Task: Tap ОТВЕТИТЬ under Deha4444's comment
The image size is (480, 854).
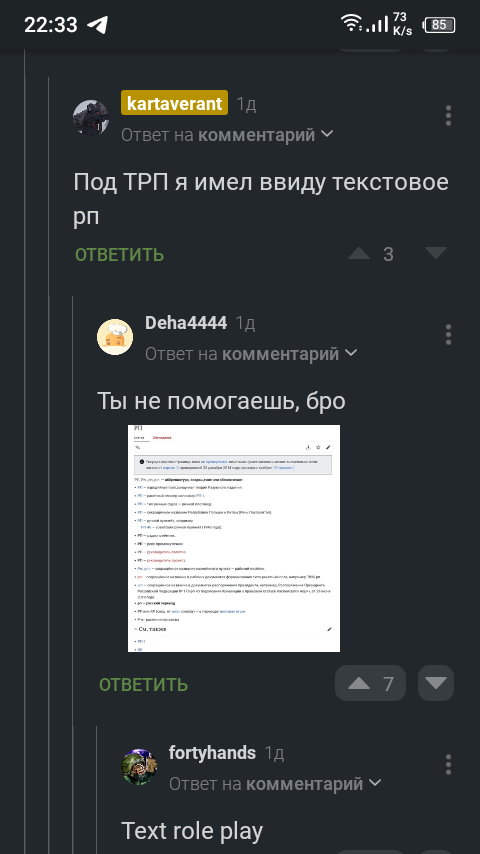Action: click(143, 685)
